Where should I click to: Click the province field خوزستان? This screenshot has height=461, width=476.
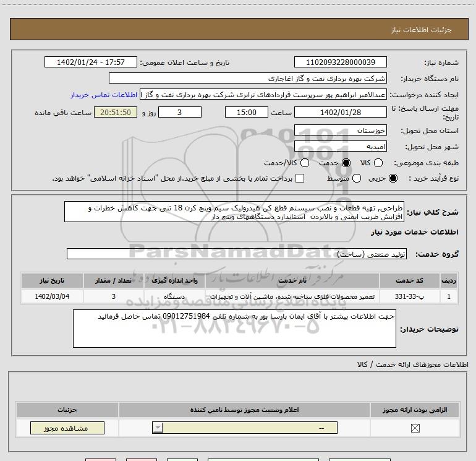[340, 131]
